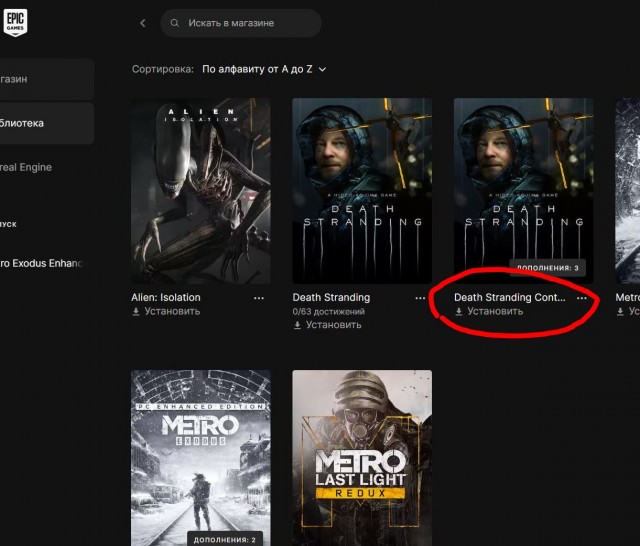Open the Library section in sidebar

47,123
